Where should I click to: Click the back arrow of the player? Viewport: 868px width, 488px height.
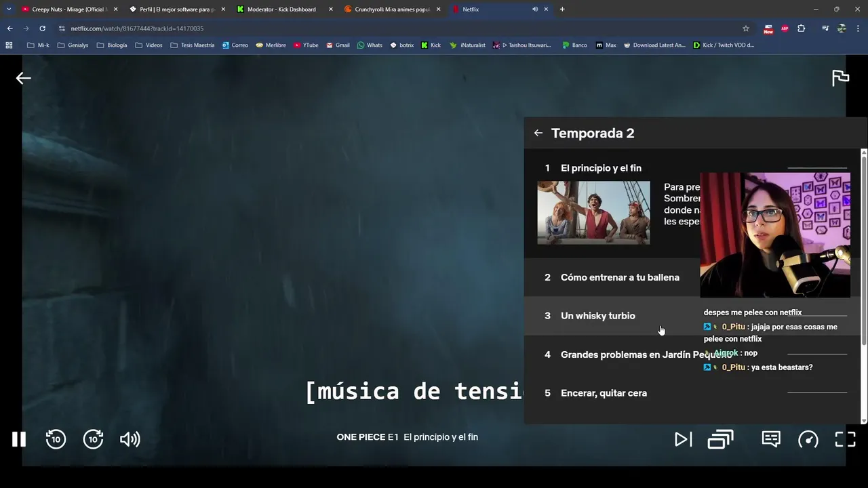pyautogui.click(x=24, y=78)
